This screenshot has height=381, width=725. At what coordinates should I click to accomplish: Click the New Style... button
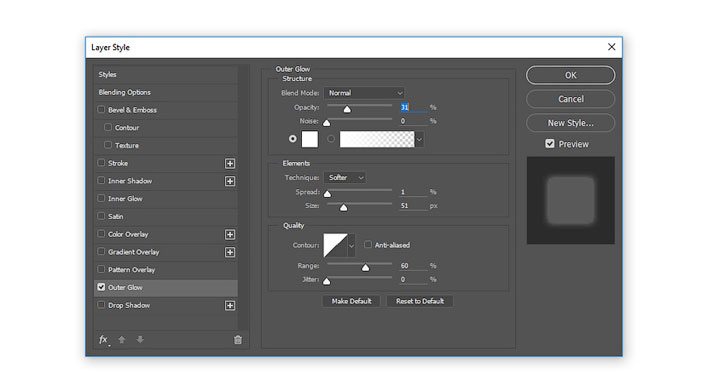[x=571, y=123]
